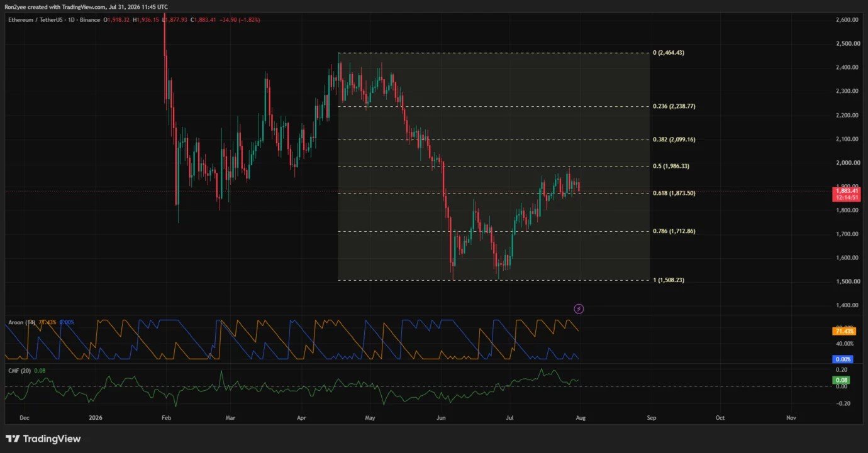
Task: Click the 1,800.00 price axis label
Action: (847, 210)
